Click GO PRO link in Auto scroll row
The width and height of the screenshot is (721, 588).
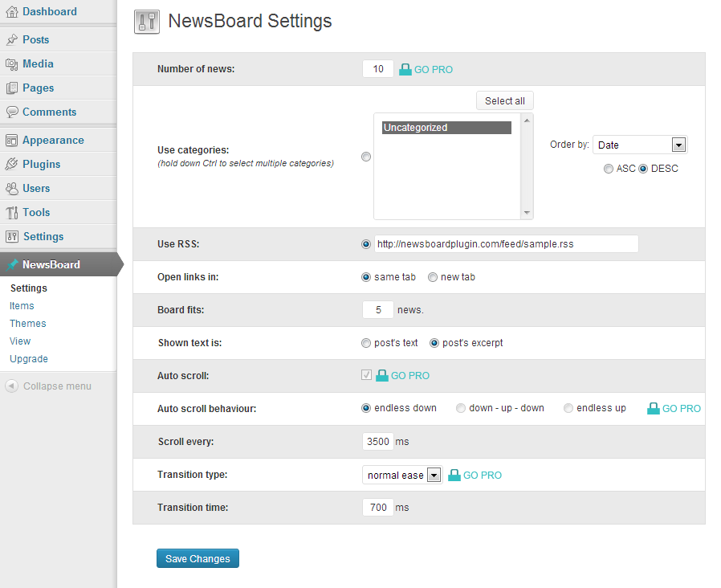410,375
